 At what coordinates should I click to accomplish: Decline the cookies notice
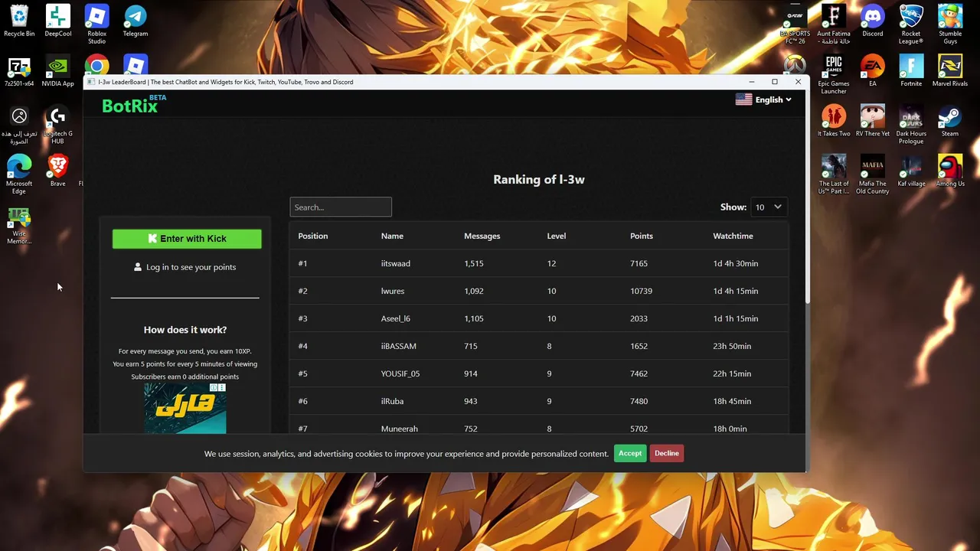coord(666,453)
